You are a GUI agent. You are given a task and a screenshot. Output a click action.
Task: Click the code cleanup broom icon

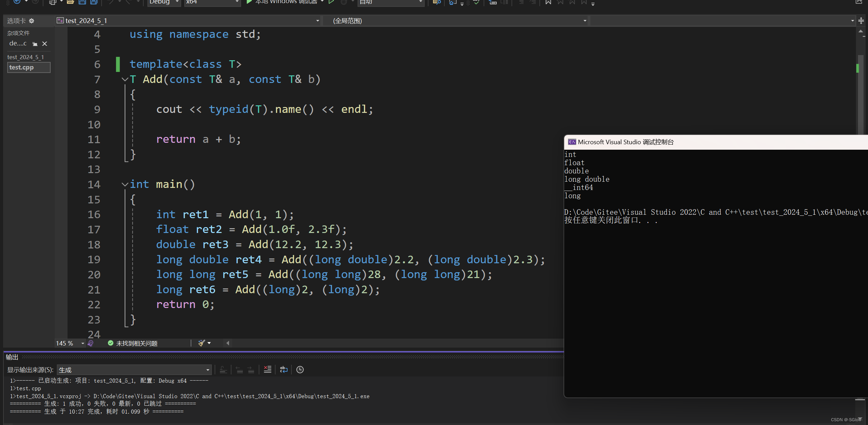coord(202,343)
